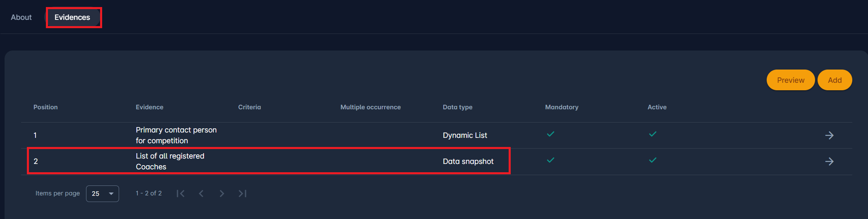Screen dimensions: 868x219
Task: Go to previous page arrow
Action: pyautogui.click(x=201, y=193)
